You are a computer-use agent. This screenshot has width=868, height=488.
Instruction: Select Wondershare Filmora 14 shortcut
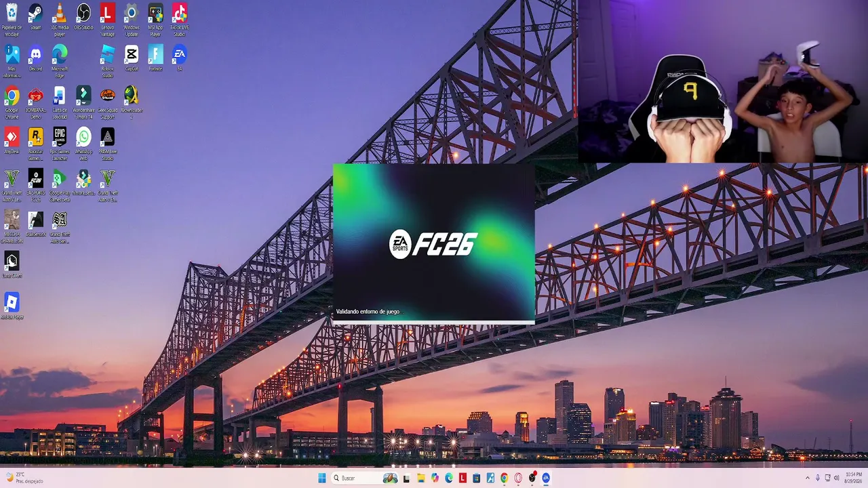click(83, 103)
